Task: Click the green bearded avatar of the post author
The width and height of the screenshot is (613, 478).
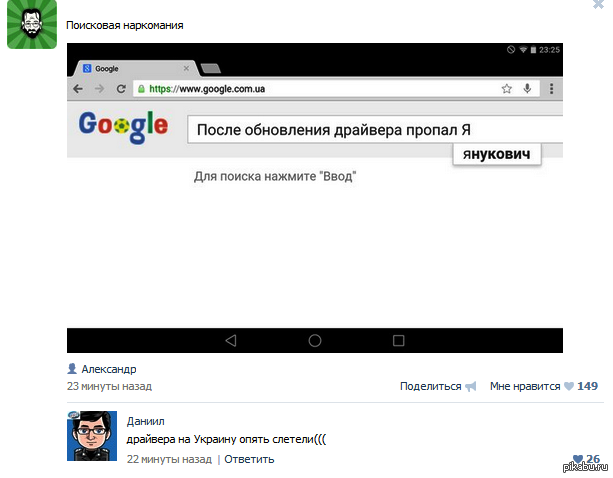Action: (32, 24)
